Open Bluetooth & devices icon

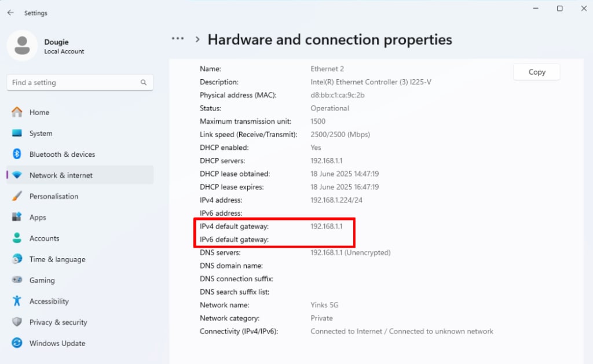click(17, 155)
